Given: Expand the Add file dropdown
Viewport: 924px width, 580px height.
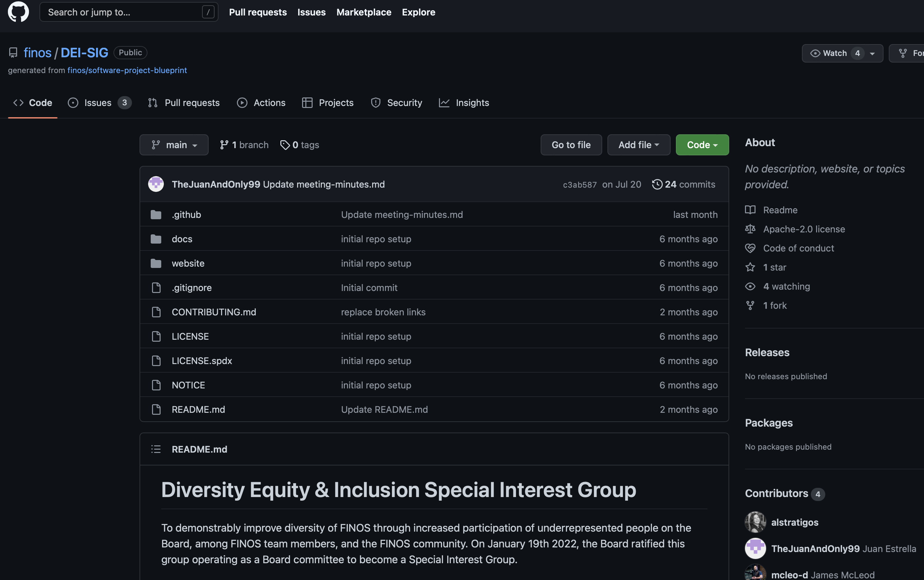Looking at the screenshot, I should tap(639, 145).
